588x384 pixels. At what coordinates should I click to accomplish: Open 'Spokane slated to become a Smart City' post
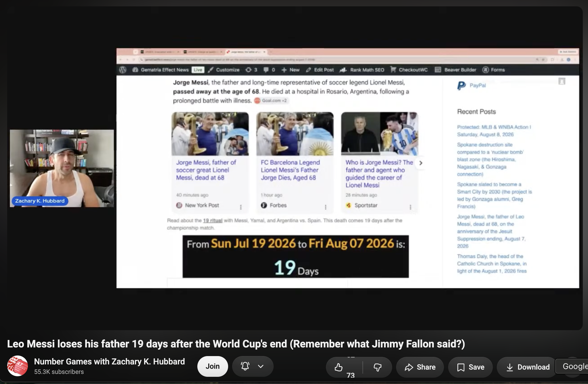pos(495,195)
